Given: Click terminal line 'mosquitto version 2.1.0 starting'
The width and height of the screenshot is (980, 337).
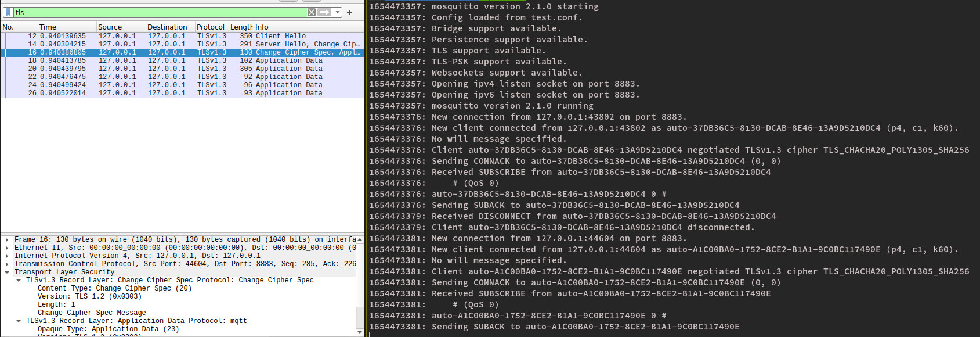Looking at the screenshot, I should tap(484, 6).
